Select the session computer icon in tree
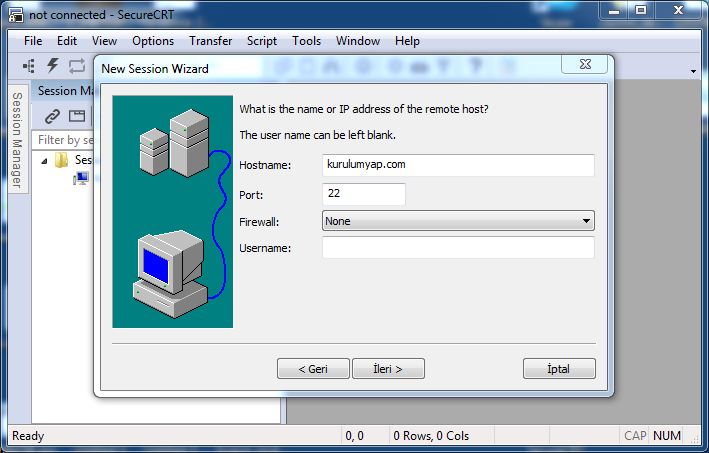This screenshot has height=453, width=709. [81, 179]
